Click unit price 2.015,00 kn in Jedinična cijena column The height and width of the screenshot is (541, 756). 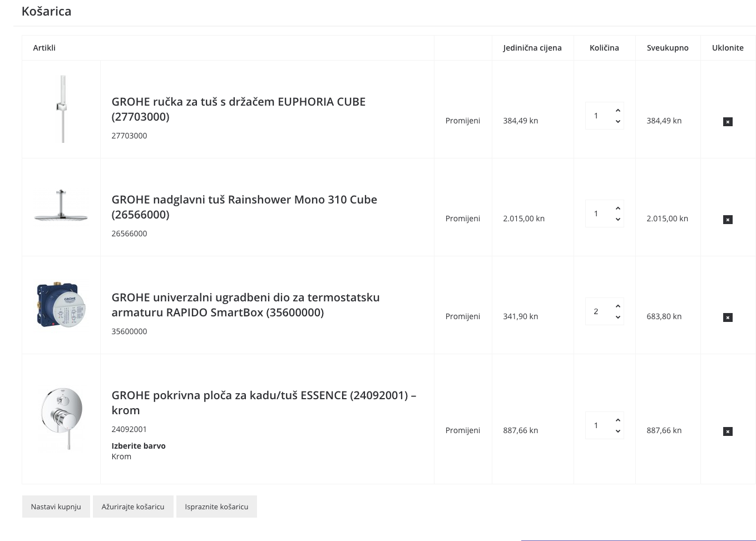(x=523, y=219)
